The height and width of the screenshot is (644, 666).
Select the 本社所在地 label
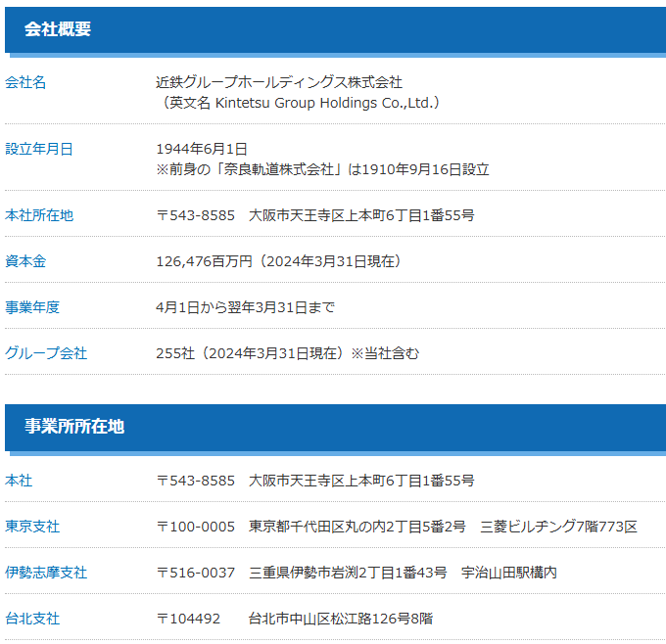39,215
